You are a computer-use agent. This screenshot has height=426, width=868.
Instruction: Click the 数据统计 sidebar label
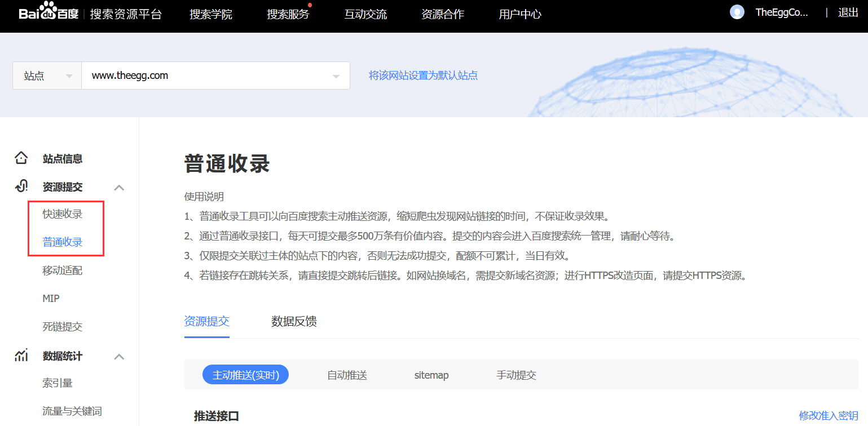point(63,356)
